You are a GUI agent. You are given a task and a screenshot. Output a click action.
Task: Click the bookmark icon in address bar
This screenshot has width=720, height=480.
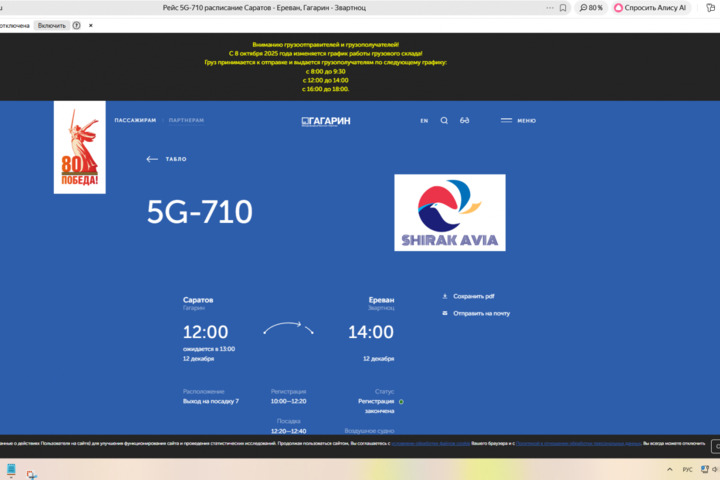click(x=563, y=7)
